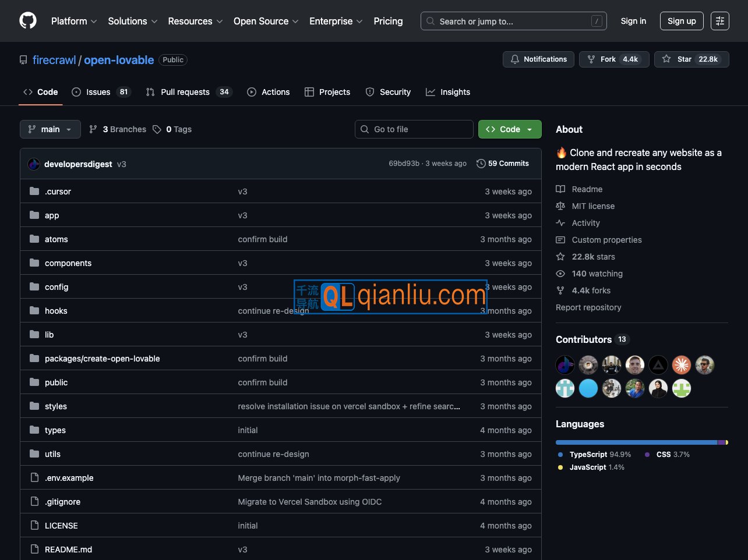Click the GitHub logo icon
The width and height of the screenshot is (748, 560).
pyautogui.click(x=28, y=21)
